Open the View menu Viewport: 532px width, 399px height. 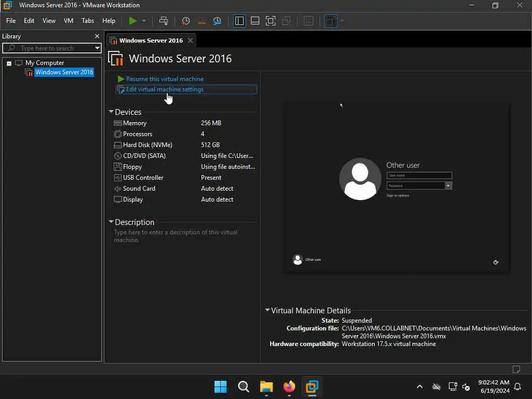(x=49, y=21)
